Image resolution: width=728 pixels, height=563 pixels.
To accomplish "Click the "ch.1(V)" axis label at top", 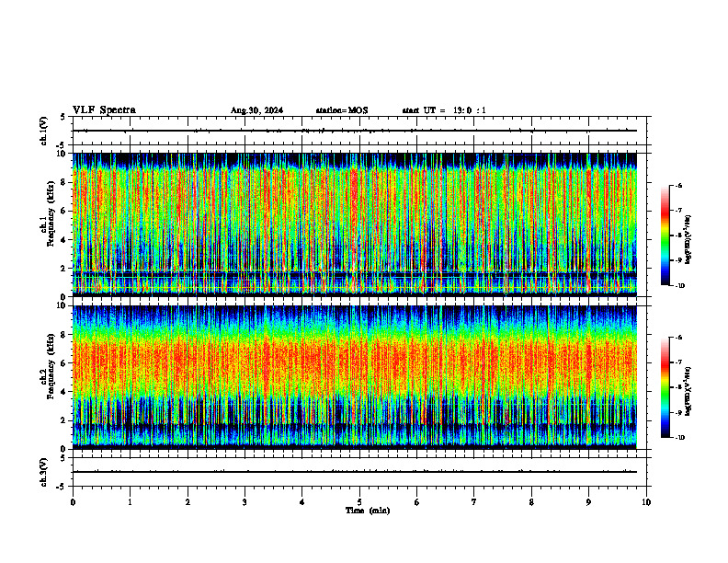I will 44,131.
